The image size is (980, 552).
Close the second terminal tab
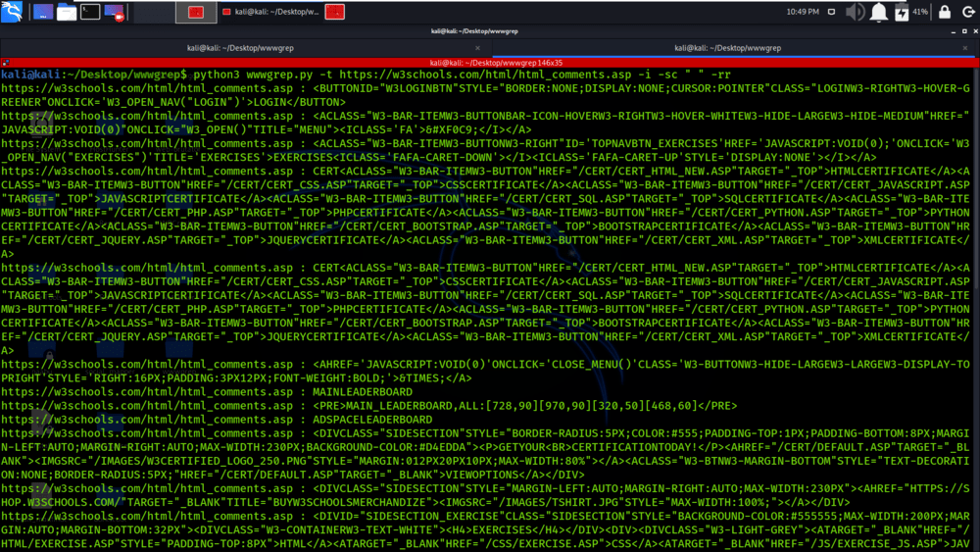point(965,48)
